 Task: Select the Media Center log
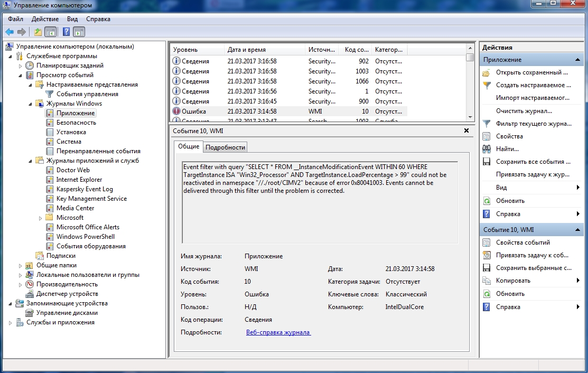tap(76, 208)
